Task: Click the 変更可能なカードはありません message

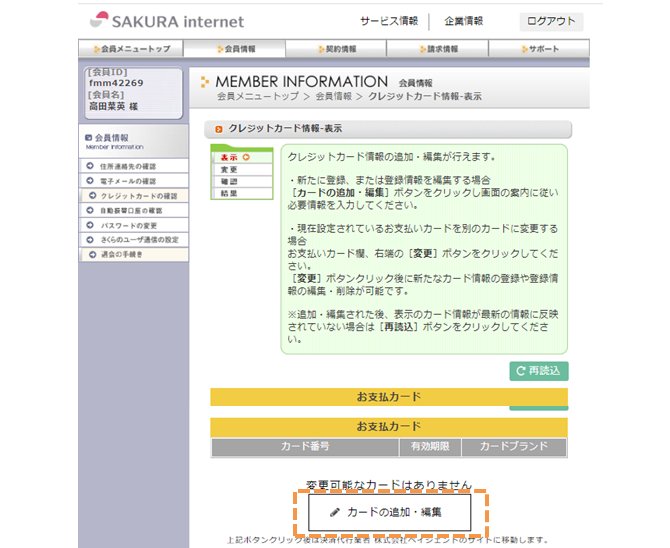Action: [389, 485]
